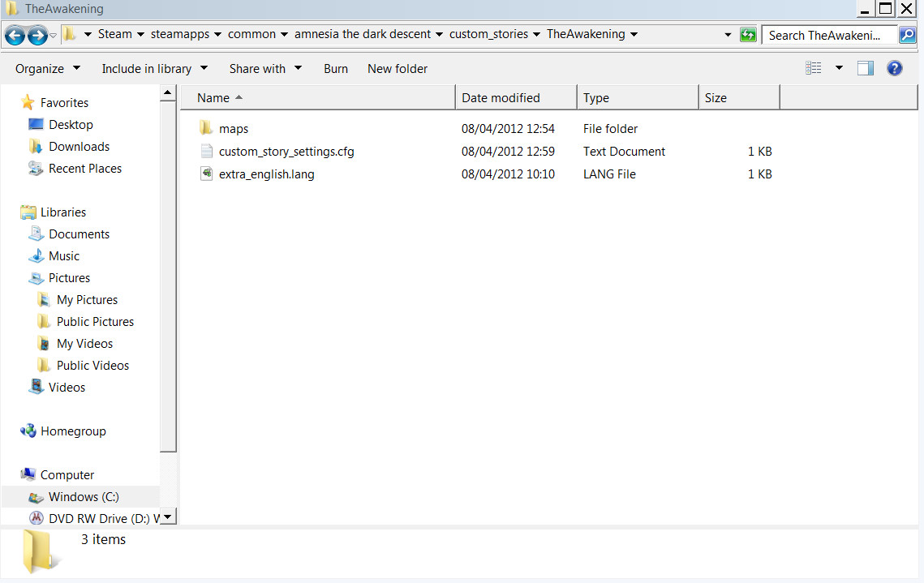The image size is (924, 583).
Task: Open the view options dropdown arrow
Action: pos(839,68)
